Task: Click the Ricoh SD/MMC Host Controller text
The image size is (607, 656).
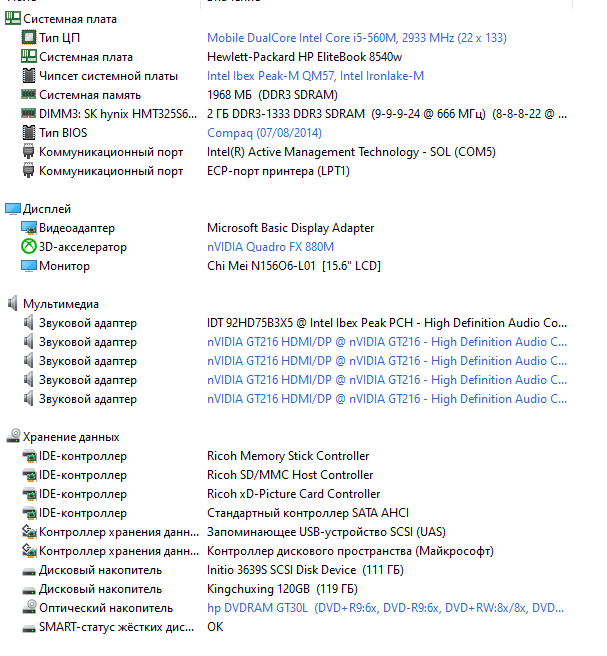Action: [x=290, y=475]
